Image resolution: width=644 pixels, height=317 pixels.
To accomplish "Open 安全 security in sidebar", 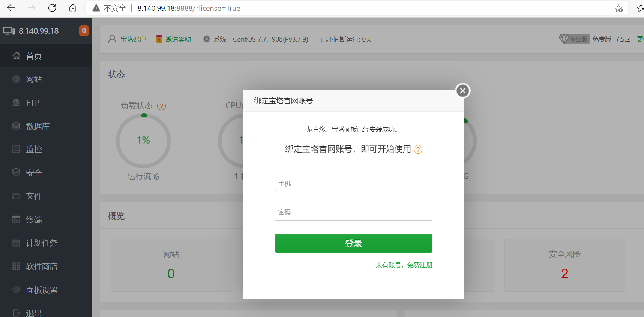I will pos(46,173).
